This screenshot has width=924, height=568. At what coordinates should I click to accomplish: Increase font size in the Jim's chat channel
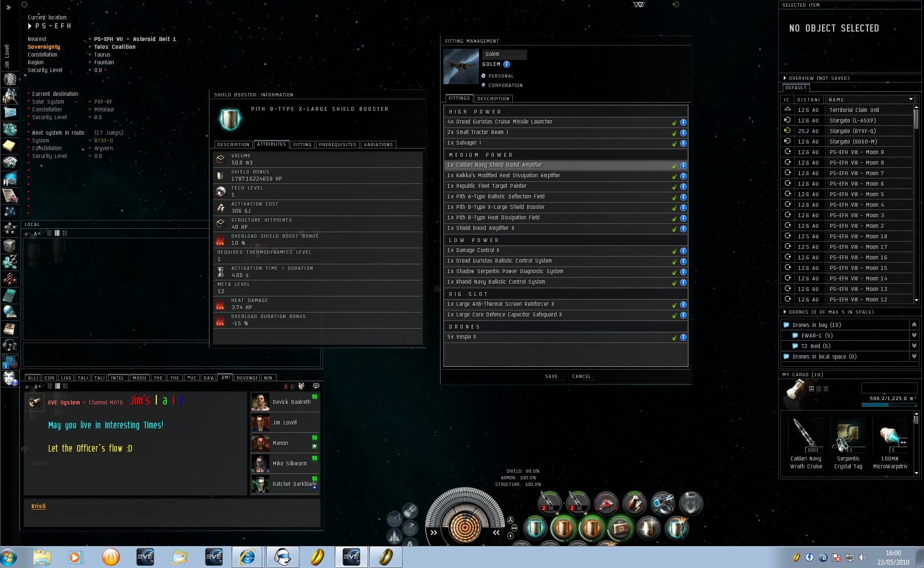coord(38,386)
